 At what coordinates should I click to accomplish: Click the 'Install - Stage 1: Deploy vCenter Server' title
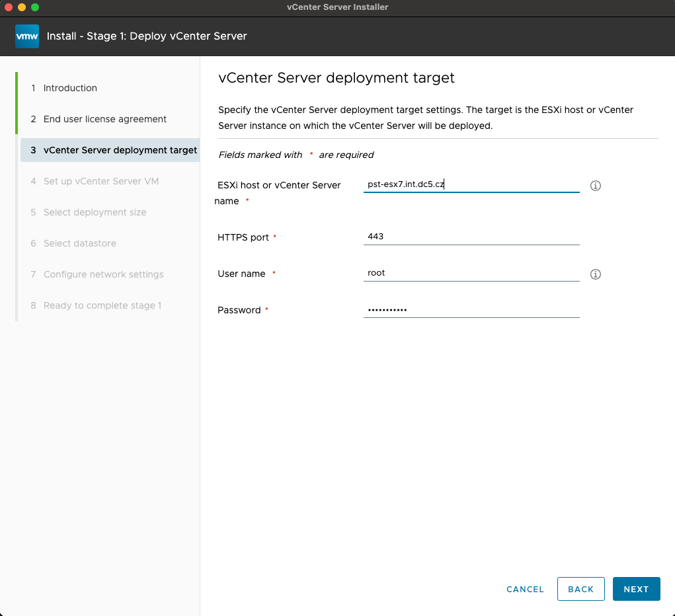coord(147,36)
